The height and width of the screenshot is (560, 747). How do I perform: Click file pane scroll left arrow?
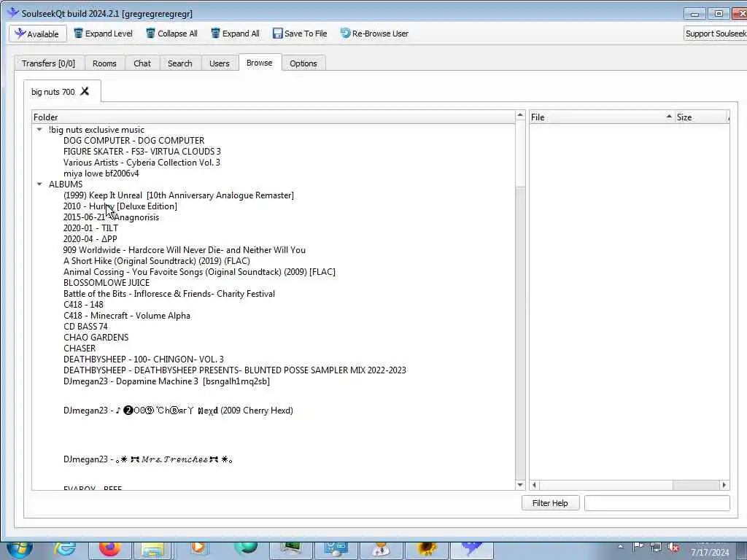click(x=534, y=485)
